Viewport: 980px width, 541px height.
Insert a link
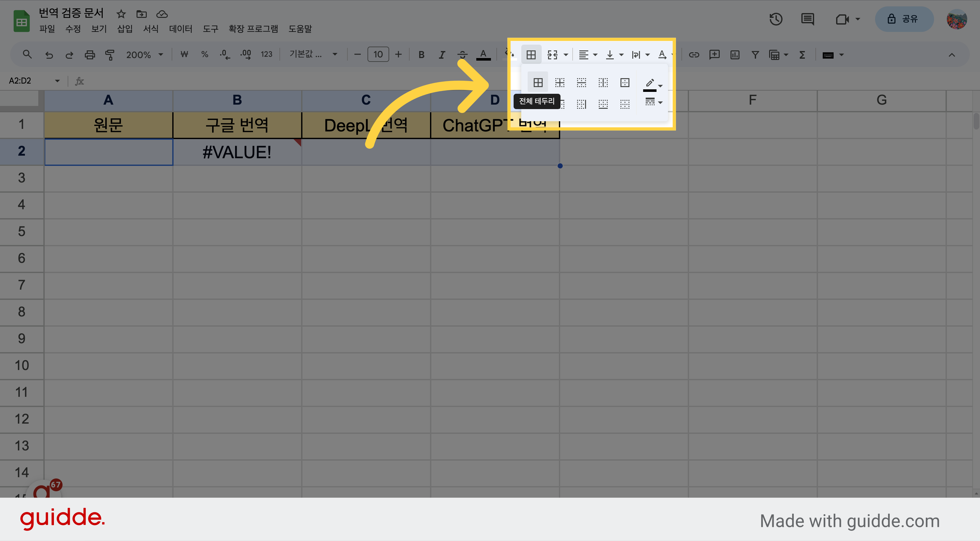tap(694, 55)
